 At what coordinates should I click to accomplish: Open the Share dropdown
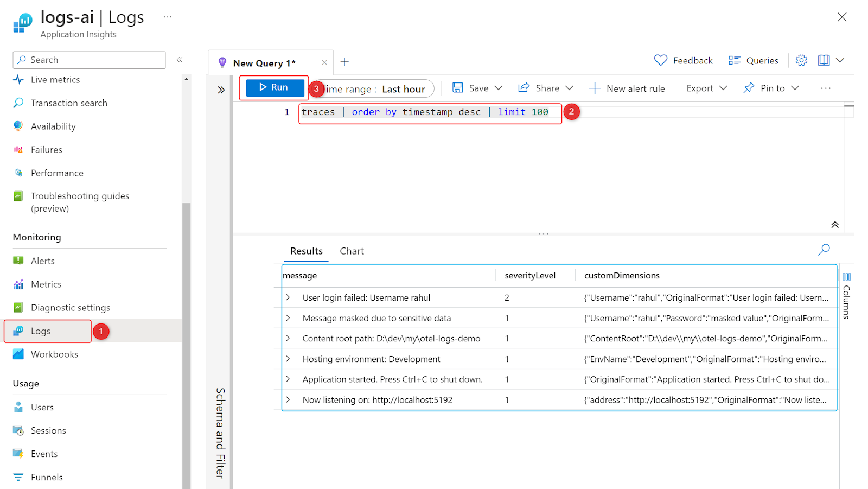(x=546, y=88)
